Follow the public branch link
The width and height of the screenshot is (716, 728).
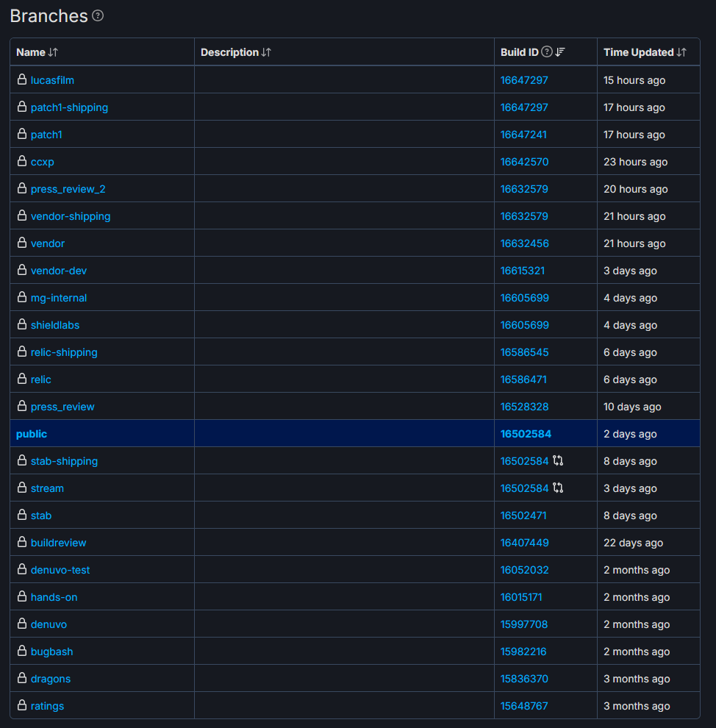pos(31,433)
